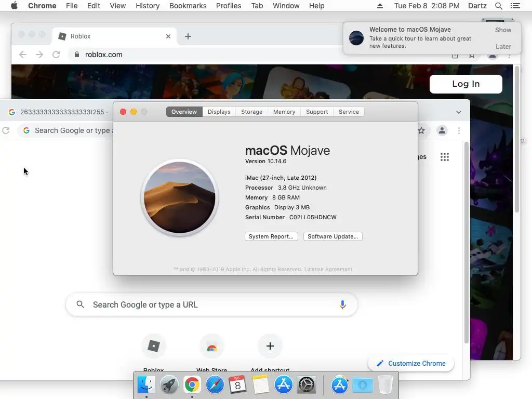This screenshot has width=532, height=399.
Task: Click the Roblox window vertical scrollbar
Action: 517,139
